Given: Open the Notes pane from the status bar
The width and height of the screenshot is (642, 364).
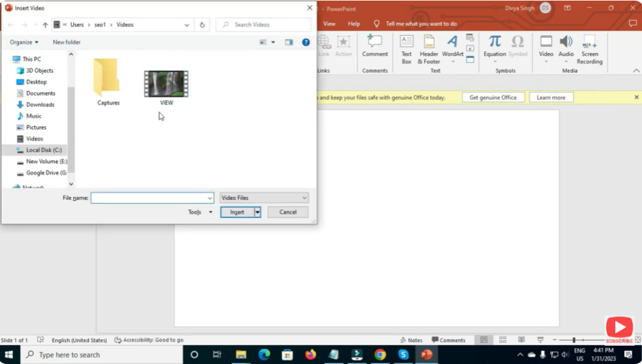Looking at the screenshot, I should [x=411, y=340].
